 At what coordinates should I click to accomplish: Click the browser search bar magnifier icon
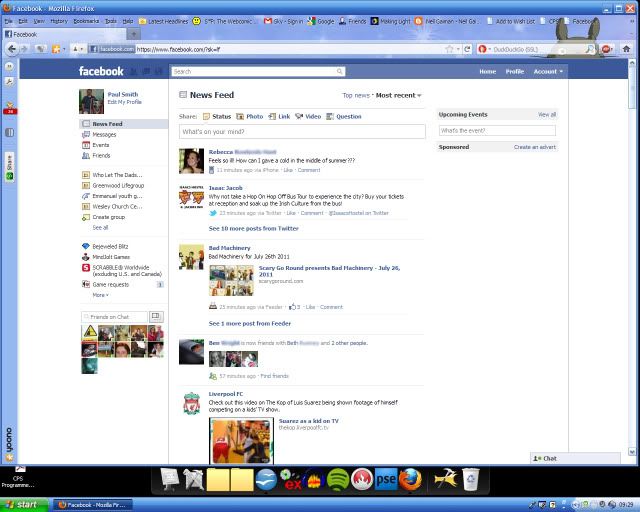pyautogui.click(x=590, y=49)
